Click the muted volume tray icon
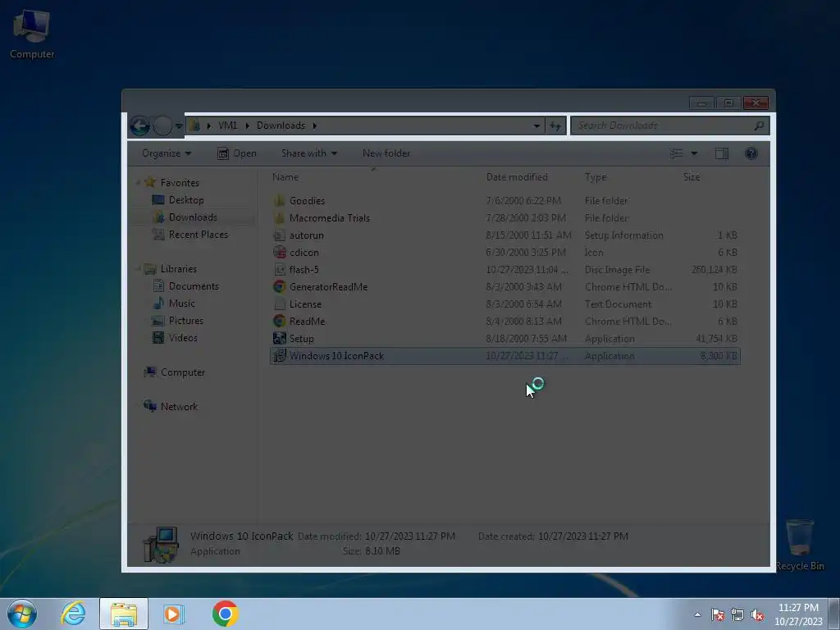The image size is (840, 630). pyautogui.click(x=757, y=614)
